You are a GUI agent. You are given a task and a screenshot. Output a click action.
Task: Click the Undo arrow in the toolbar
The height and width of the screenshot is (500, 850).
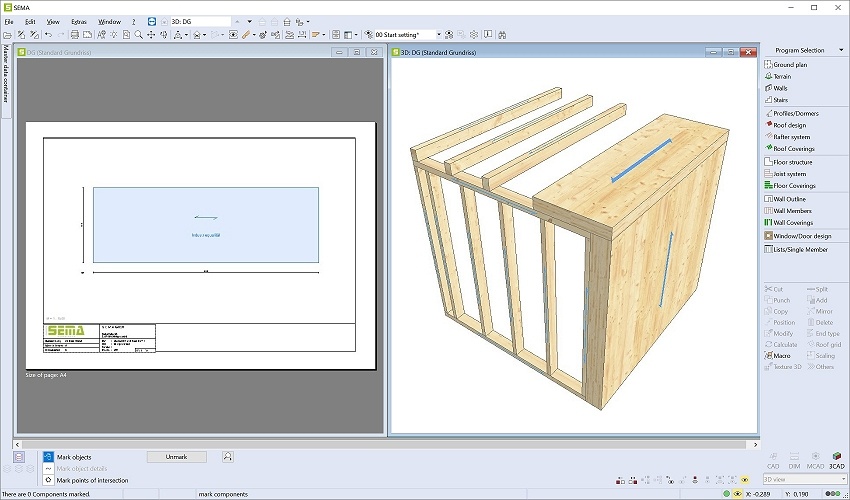coord(48,34)
